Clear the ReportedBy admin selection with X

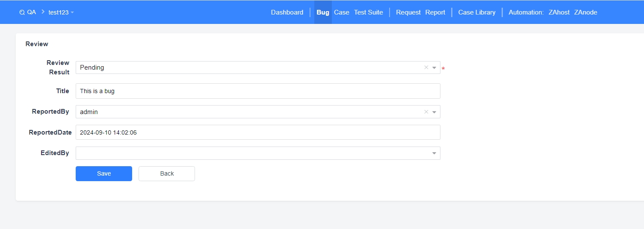click(x=426, y=112)
